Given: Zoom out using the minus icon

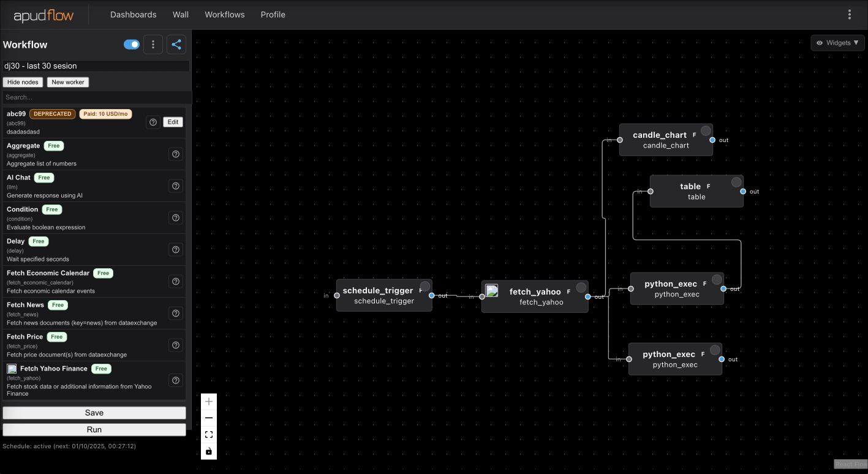Looking at the screenshot, I should point(209,417).
